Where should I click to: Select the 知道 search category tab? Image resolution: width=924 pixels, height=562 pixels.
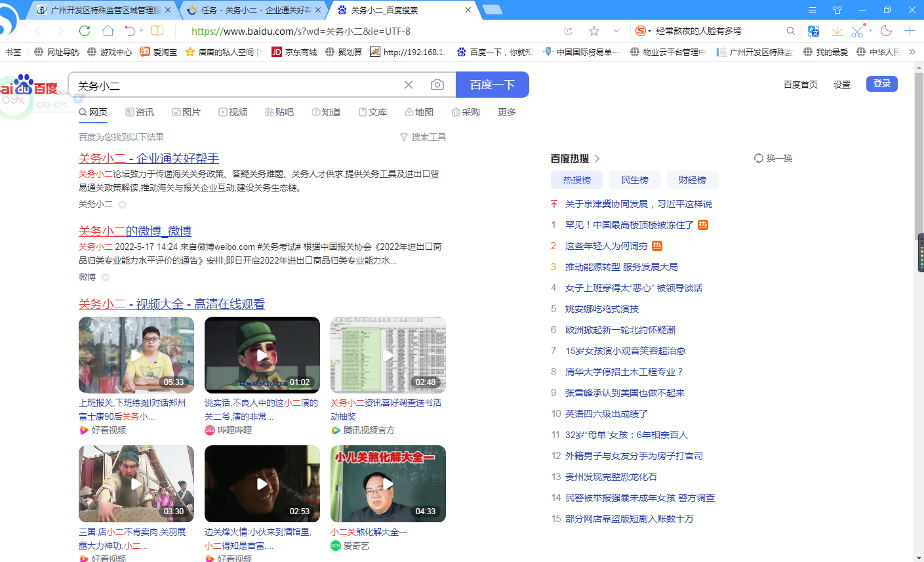tap(326, 112)
